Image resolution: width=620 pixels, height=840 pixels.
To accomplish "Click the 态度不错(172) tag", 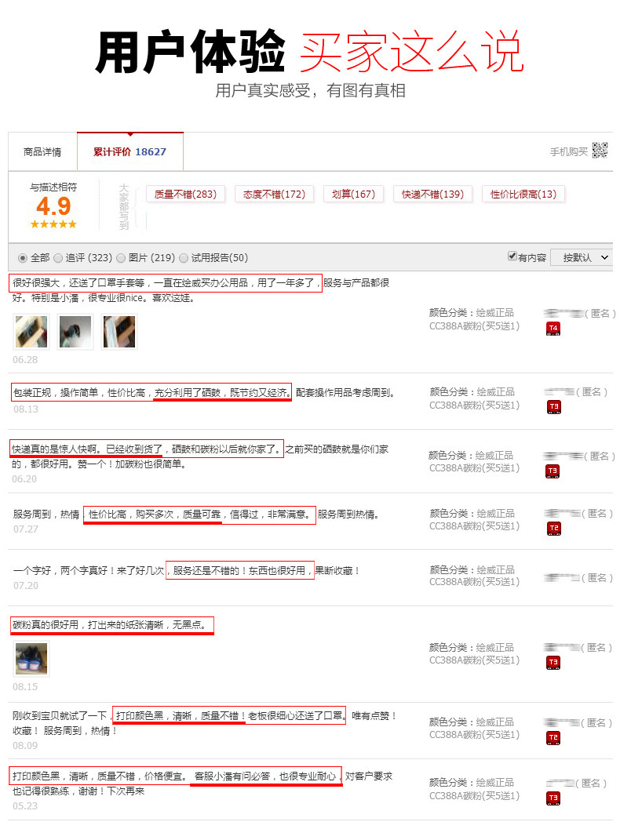I will click(x=274, y=194).
